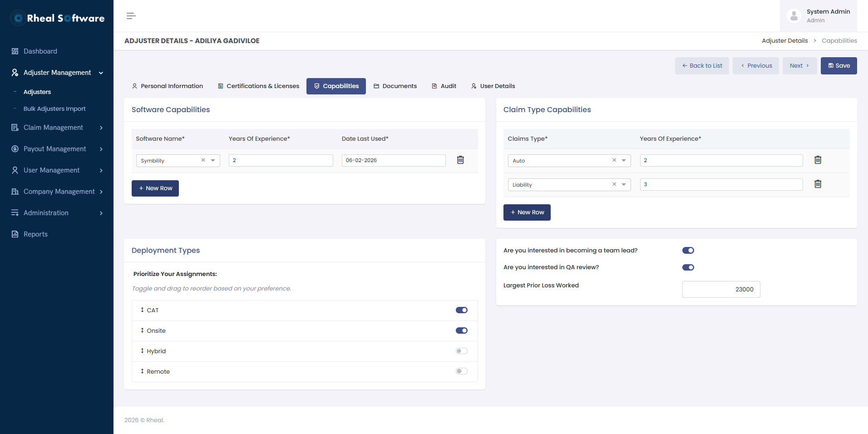
Task: Open the Software Name dropdown arrow
Action: coord(213,160)
